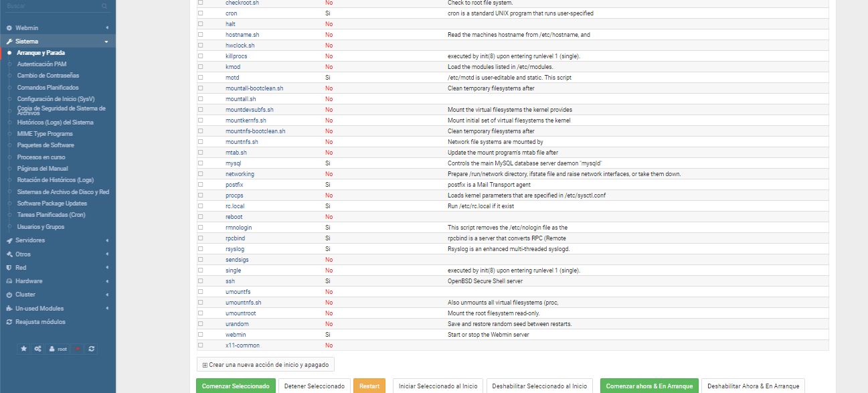The image size is (868, 393).
Task: Open the webmin action link
Action: click(235, 335)
